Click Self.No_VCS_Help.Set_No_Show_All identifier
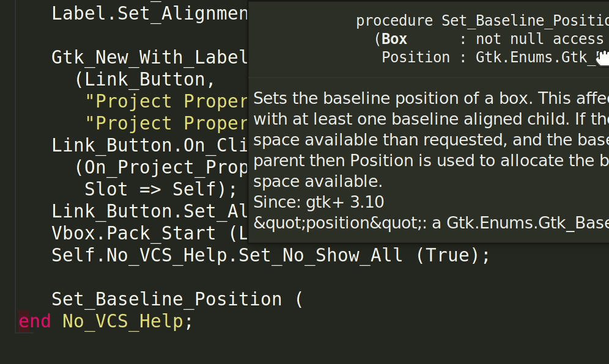The height and width of the screenshot is (364, 609). click(227, 255)
